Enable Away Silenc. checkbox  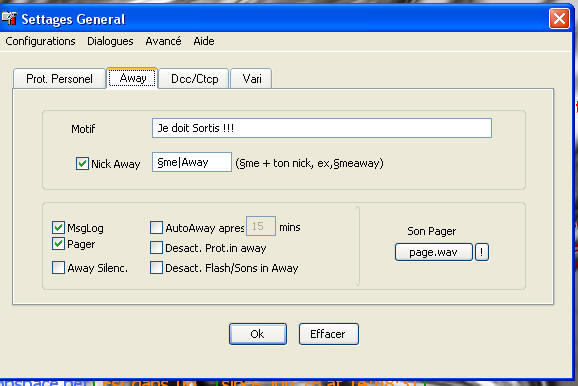click(x=58, y=267)
